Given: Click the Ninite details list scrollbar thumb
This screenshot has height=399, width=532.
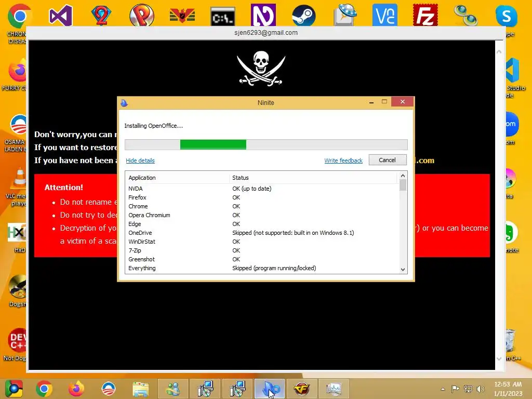Looking at the screenshot, I should click(403, 185).
